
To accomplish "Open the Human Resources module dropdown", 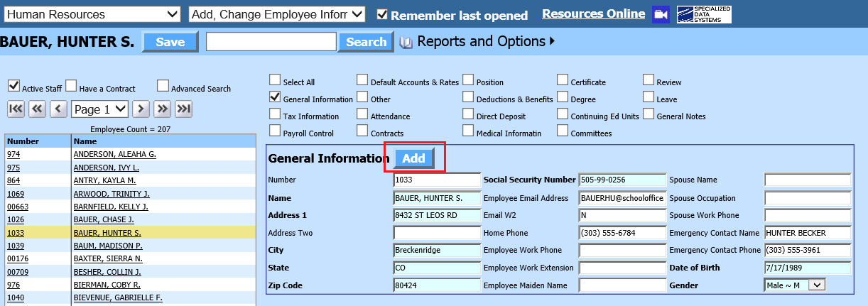I will pos(93,14).
